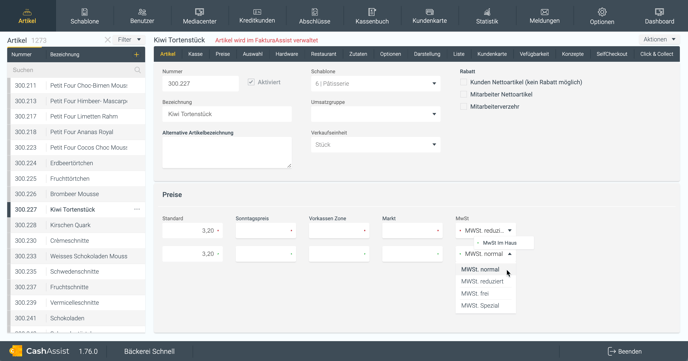Click the first Sonntagspreis price field
The width and height of the screenshot is (688, 361).
265,230
